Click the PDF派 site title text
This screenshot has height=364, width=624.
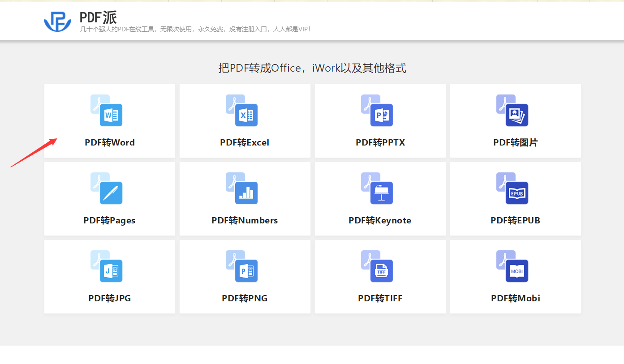(98, 17)
